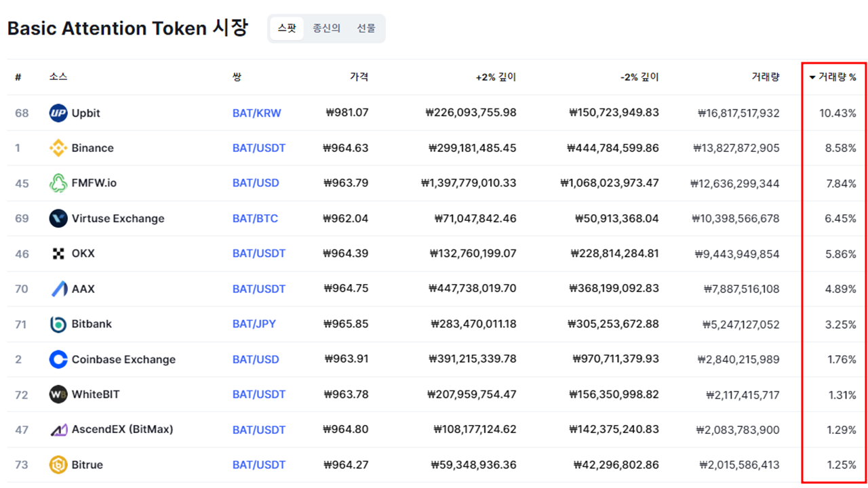868x488 pixels.
Task: Sort by the # column header
Action: coord(18,77)
